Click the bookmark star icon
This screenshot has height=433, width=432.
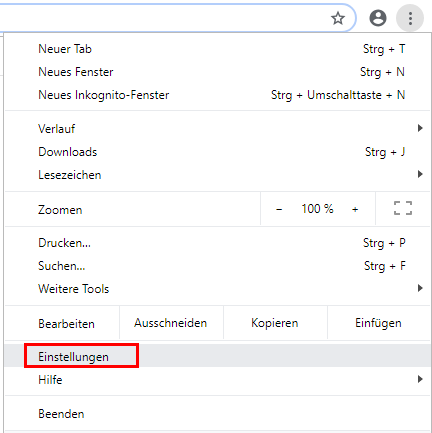point(338,18)
